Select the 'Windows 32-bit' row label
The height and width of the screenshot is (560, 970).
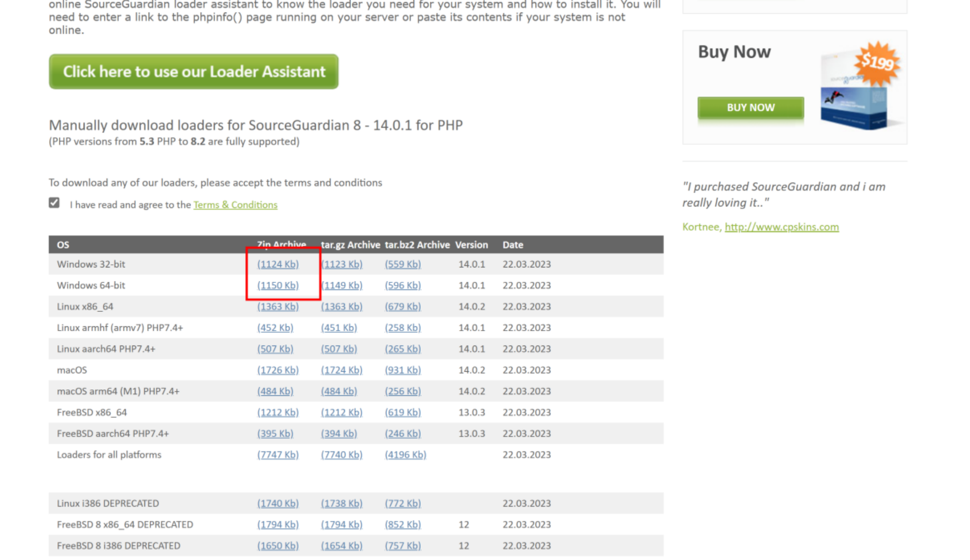(91, 264)
